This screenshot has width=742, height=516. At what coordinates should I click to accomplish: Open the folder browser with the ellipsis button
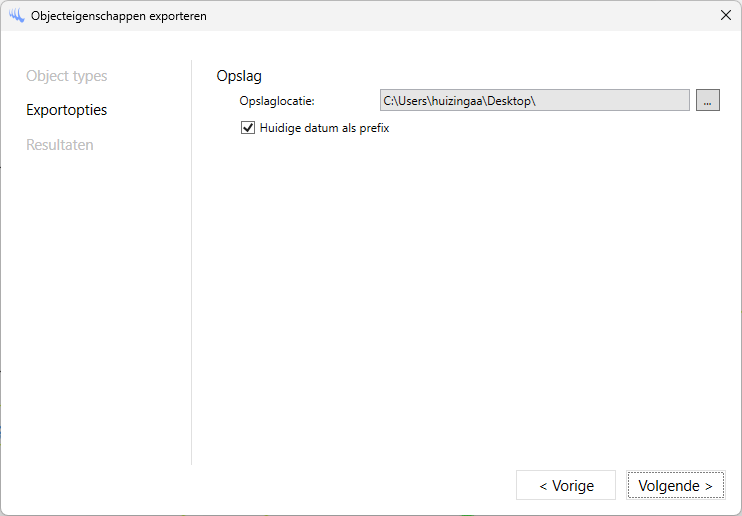(707, 100)
